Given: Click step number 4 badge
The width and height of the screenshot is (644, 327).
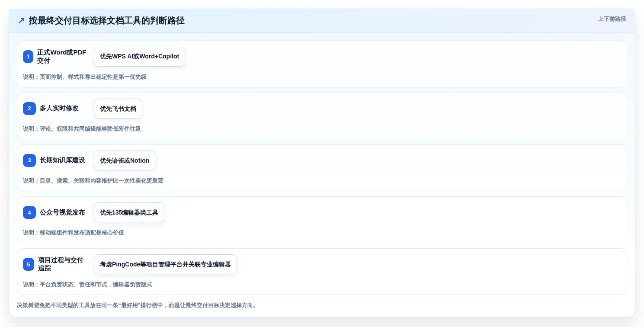Looking at the screenshot, I should (x=29, y=212).
